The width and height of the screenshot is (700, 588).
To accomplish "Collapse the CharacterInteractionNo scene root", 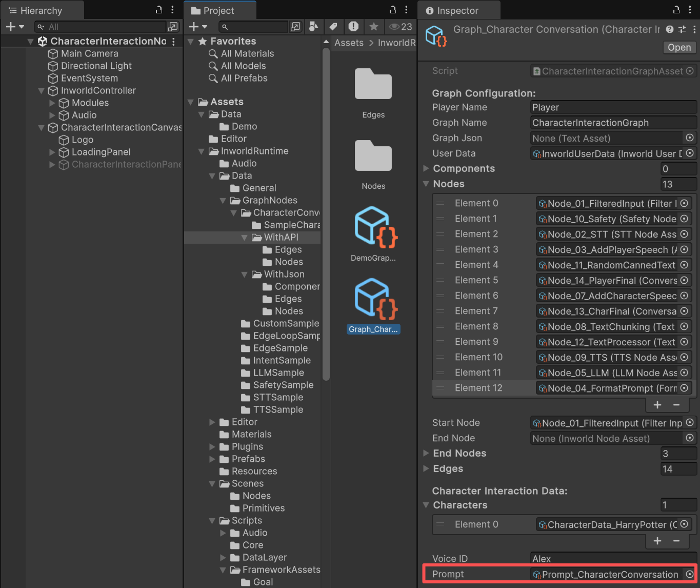I will tap(30, 42).
